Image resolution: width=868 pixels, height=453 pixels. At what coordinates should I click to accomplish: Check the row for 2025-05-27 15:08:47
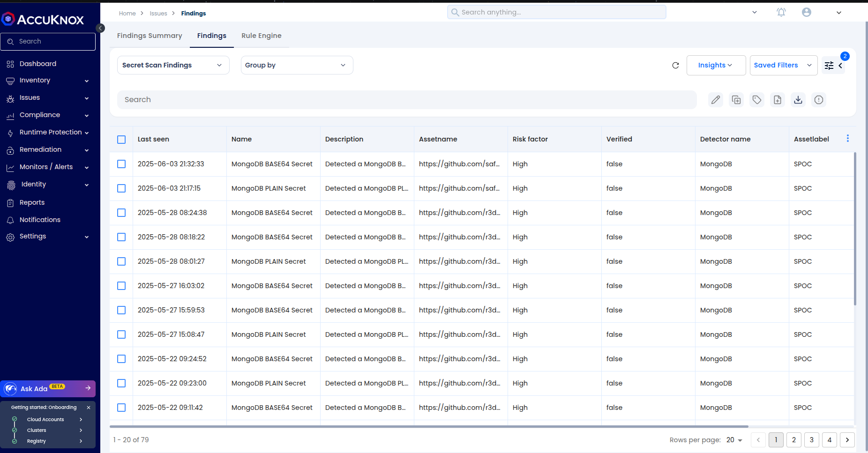(x=121, y=334)
